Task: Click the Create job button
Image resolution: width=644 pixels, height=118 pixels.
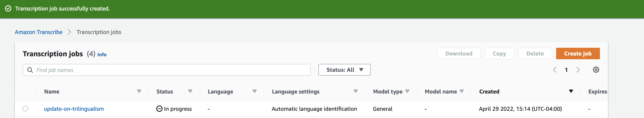Action: pyautogui.click(x=578, y=53)
